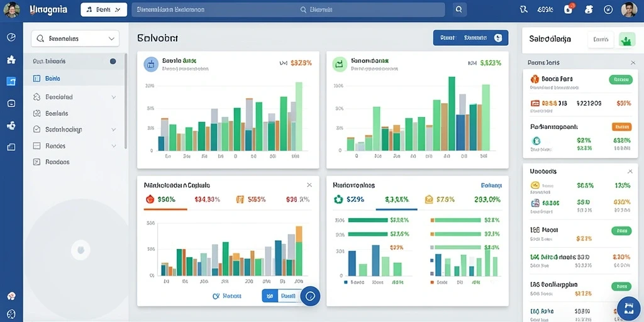Click the orange $32.8% value on first card
644x322 pixels.
(x=301, y=63)
